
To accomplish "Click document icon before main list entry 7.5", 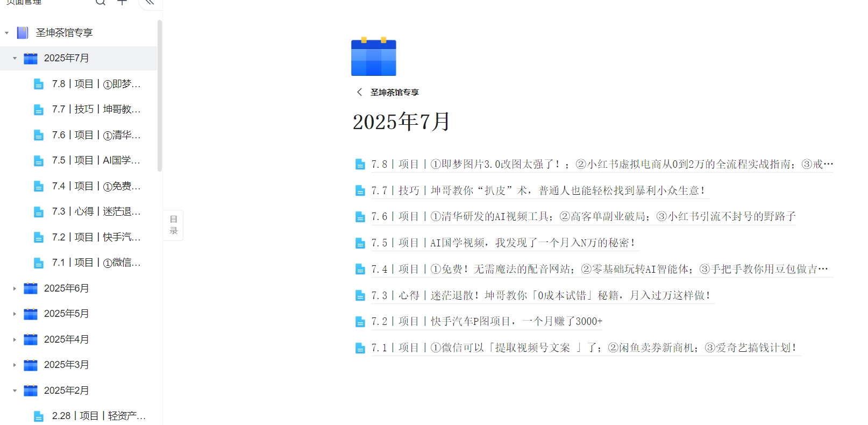I will [360, 244].
